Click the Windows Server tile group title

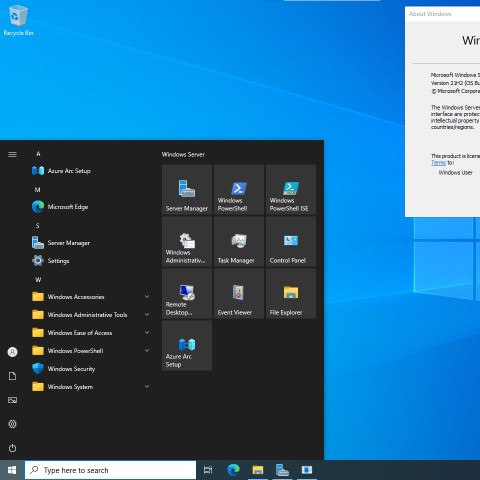(183, 154)
